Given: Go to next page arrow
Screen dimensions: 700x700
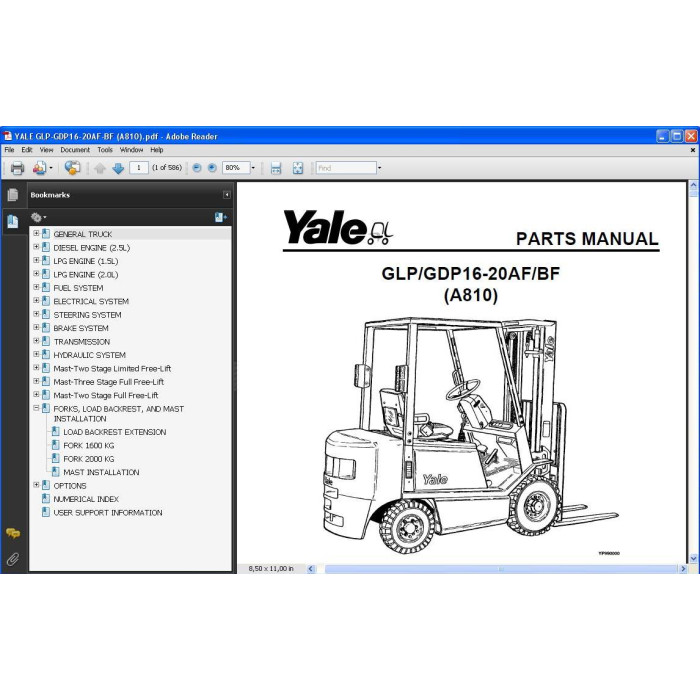Looking at the screenshot, I should coord(118,168).
